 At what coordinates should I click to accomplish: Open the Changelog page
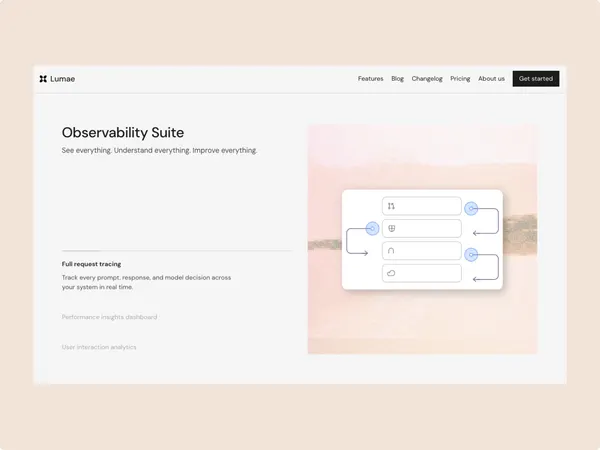click(x=427, y=78)
